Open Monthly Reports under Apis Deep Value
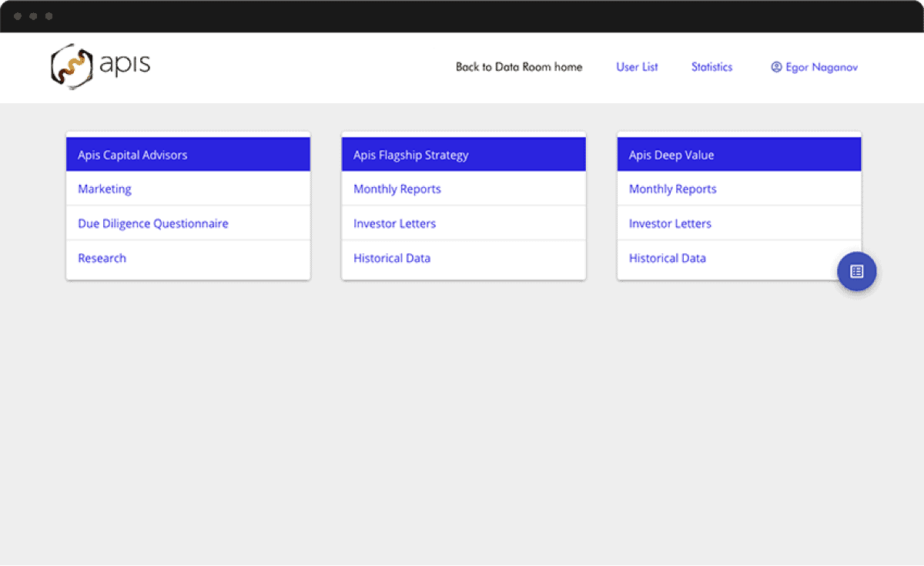 tap(672, 189)
